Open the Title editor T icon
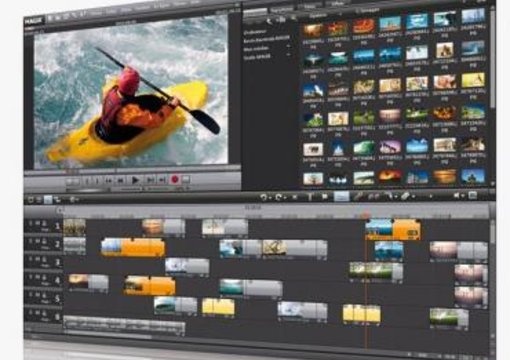 tap(310, 197)
